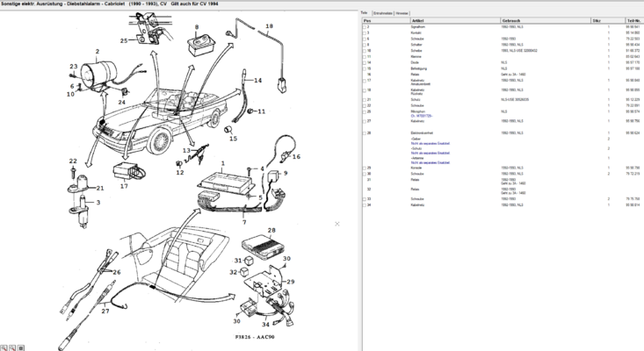This screenshot has height=351, width=644.
Task: Click callout number 2 on the diagram
Action: 98,52
